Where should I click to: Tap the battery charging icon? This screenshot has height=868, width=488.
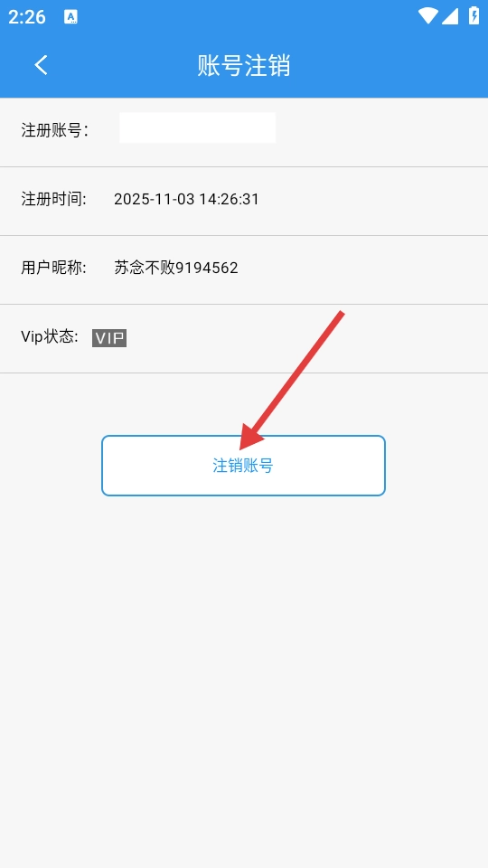coord(474,15)
